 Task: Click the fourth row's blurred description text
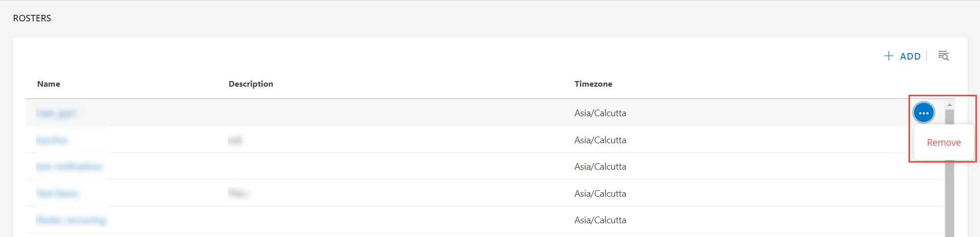pyautogui.click(x=238, y=193)
